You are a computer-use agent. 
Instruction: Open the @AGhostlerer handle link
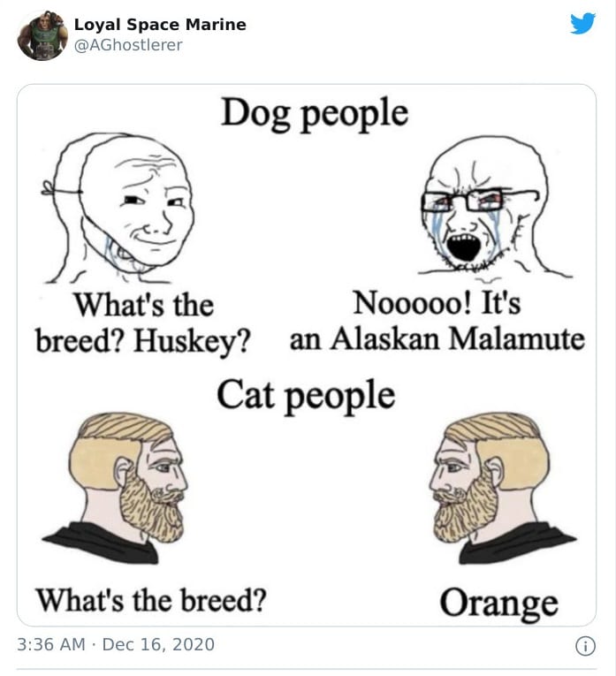[128, 45]
